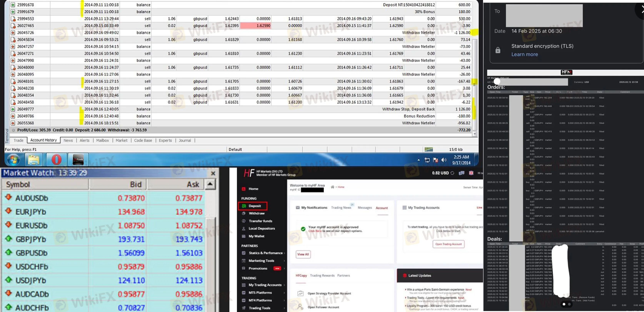Image resolution: width=644 pixels, height=312 pixels.
Task: Click the home breadcrumb icon
Action: [332, 187]
